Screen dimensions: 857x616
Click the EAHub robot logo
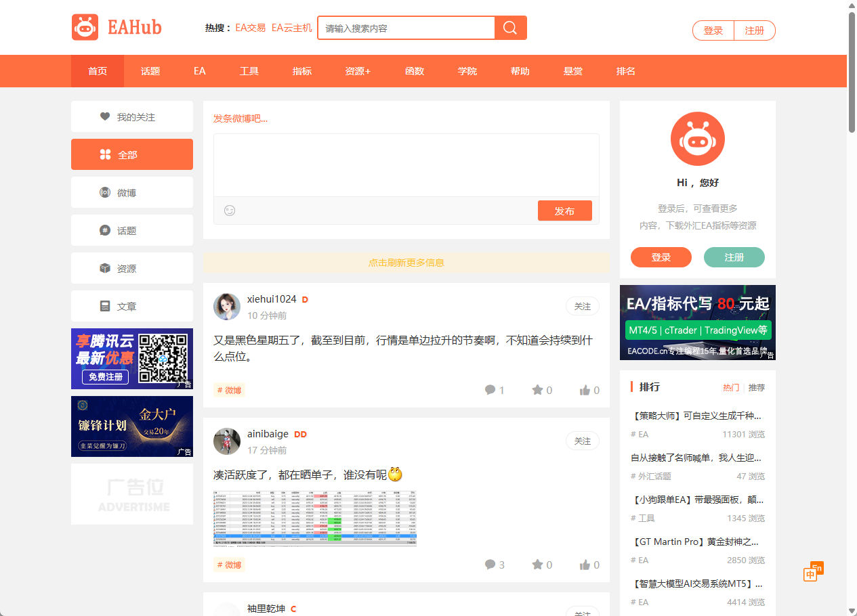(85, 28)
